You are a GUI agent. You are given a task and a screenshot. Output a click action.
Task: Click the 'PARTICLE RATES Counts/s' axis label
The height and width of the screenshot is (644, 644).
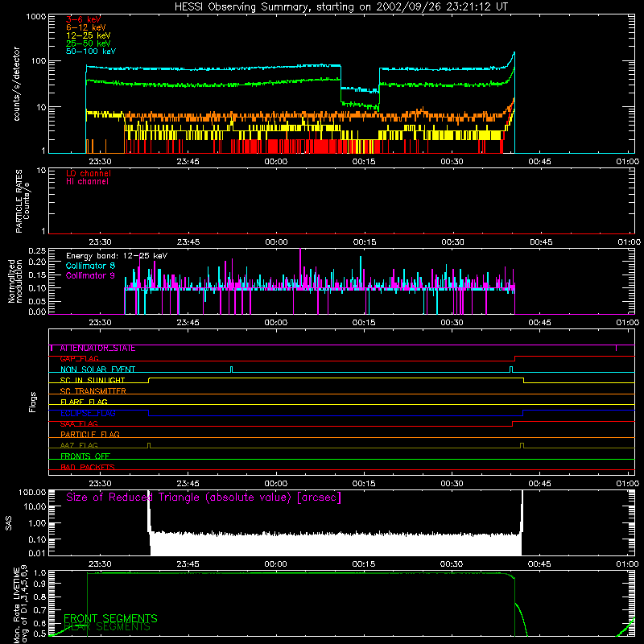point(23,201)
